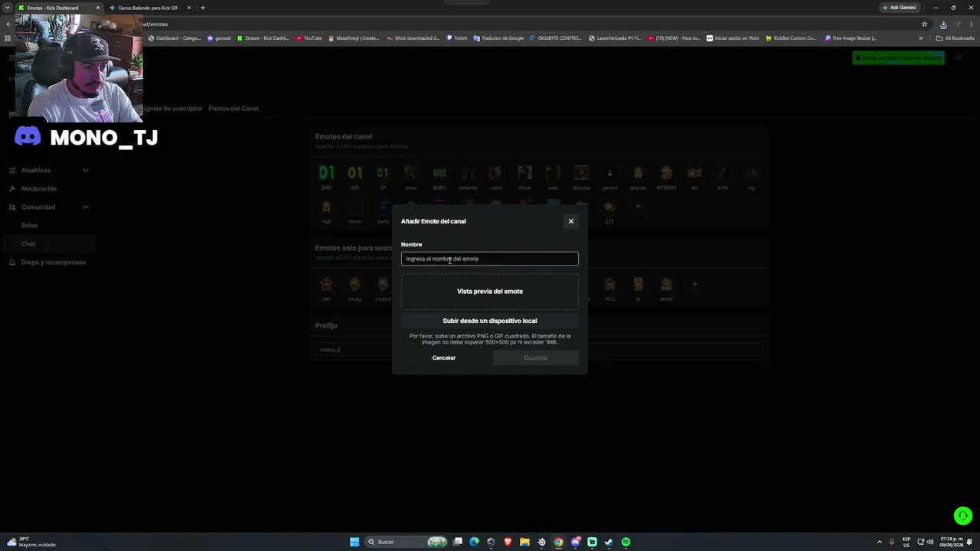The image size is (980, 551).
Task: Open the Windows Start menu
Action: pos(354,542)
